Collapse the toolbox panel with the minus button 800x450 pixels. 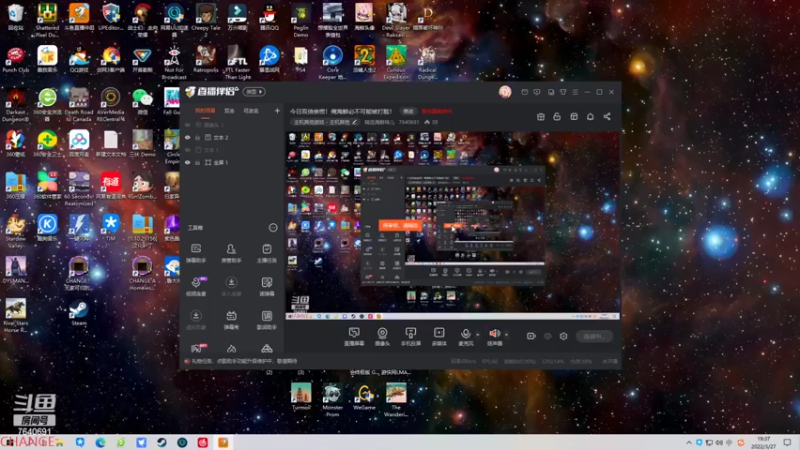tap(273, 228)
